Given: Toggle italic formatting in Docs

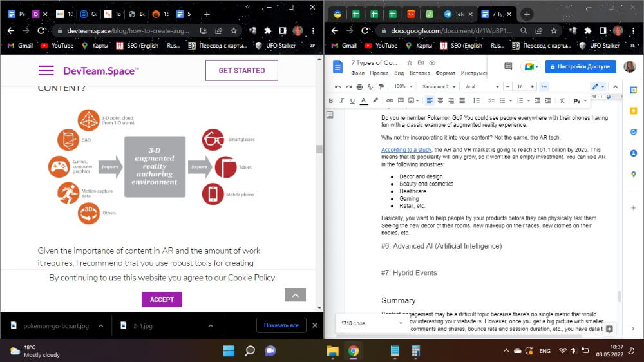Looking at the screenshot, I should 341,100.
